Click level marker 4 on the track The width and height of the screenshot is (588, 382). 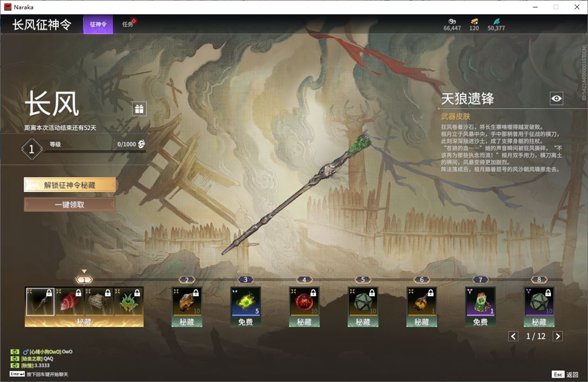pyautogui.click(x=304, y=279)
